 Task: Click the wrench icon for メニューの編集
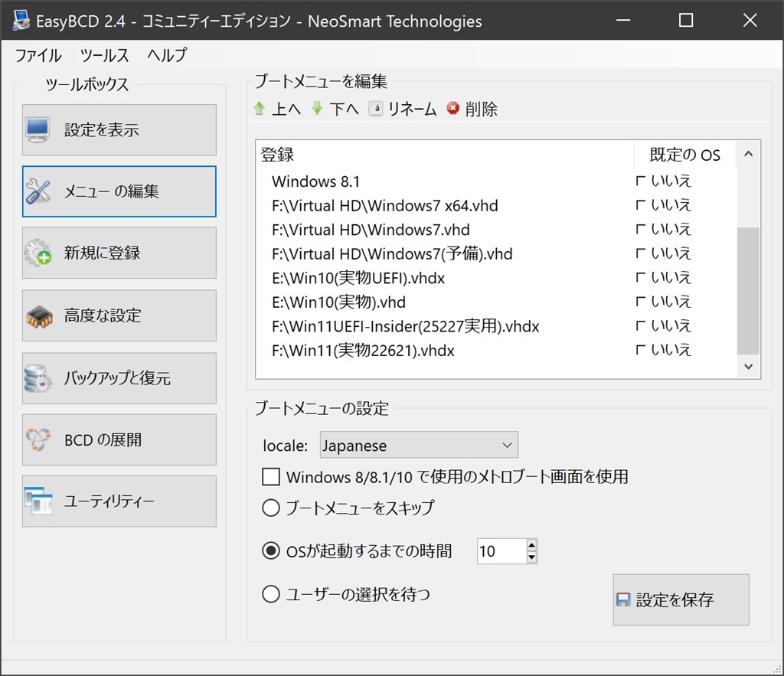point(38,191)
